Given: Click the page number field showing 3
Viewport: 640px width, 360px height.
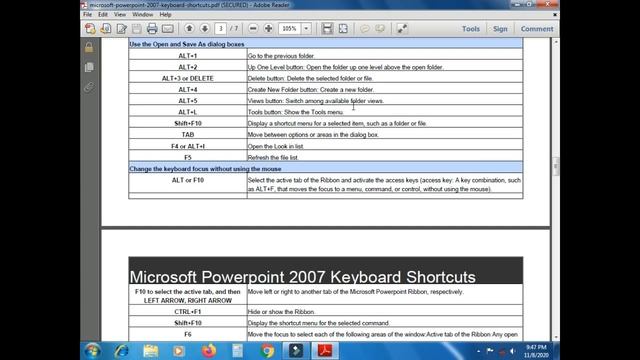Looking at the screenshot, I should [220, 29].
